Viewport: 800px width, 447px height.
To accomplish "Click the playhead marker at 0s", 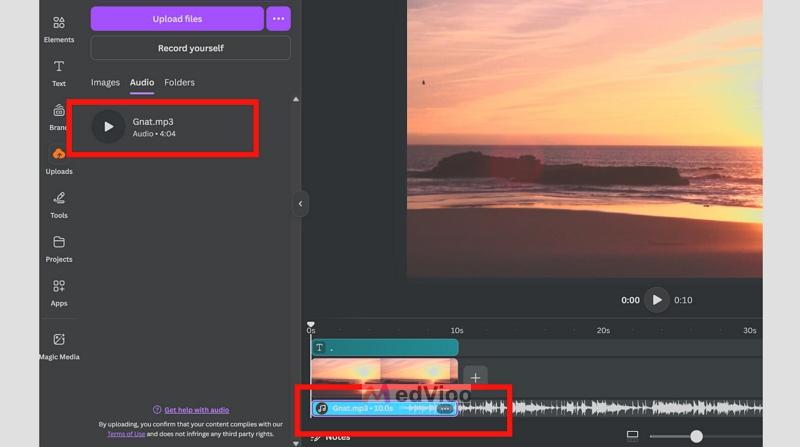I will (311, 325).
